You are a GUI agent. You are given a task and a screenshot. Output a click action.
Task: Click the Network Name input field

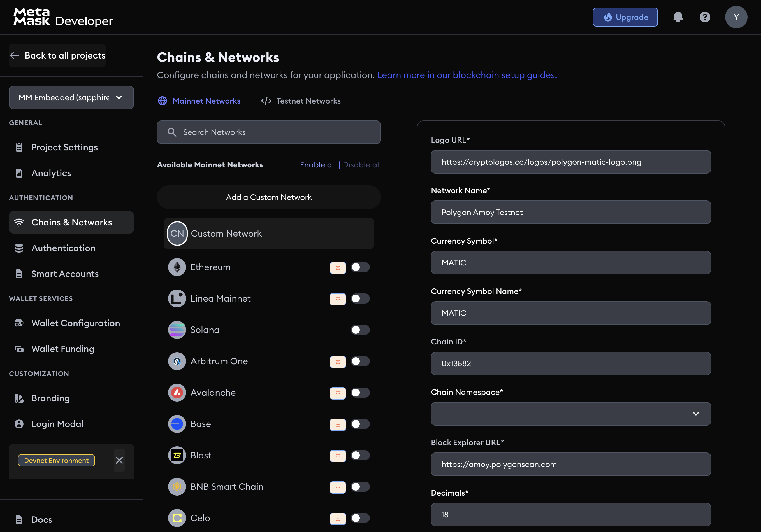pyautogui.click(x=571, y=212)
